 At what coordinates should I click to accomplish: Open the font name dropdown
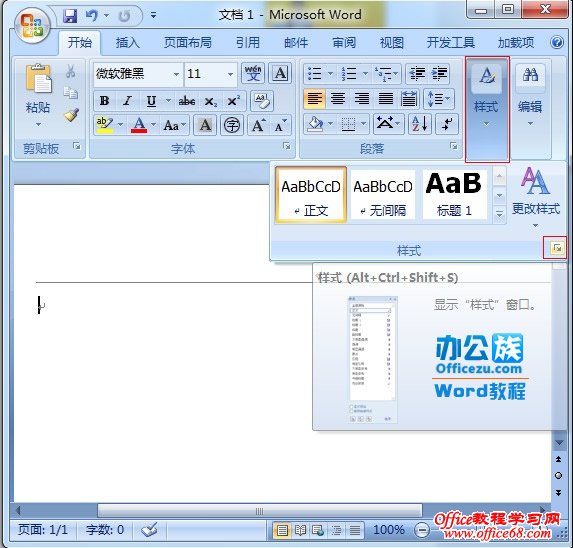pyautogui.click(x=176, y=74)
